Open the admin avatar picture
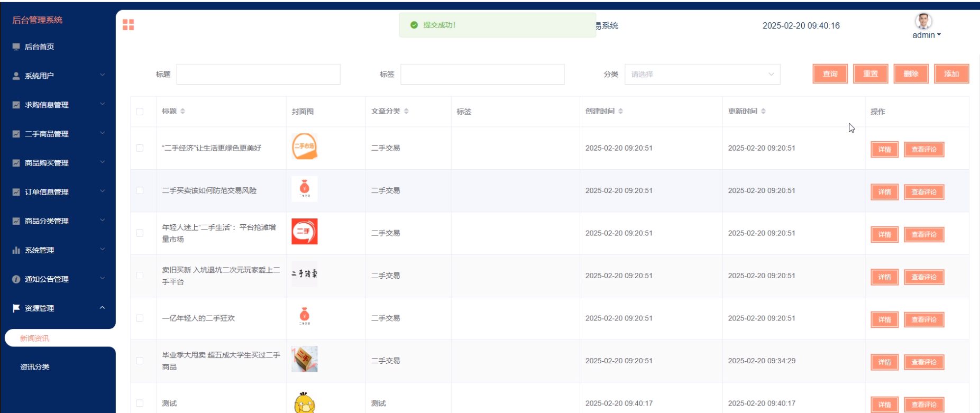 pyautogui.click(x=923, y=21)
